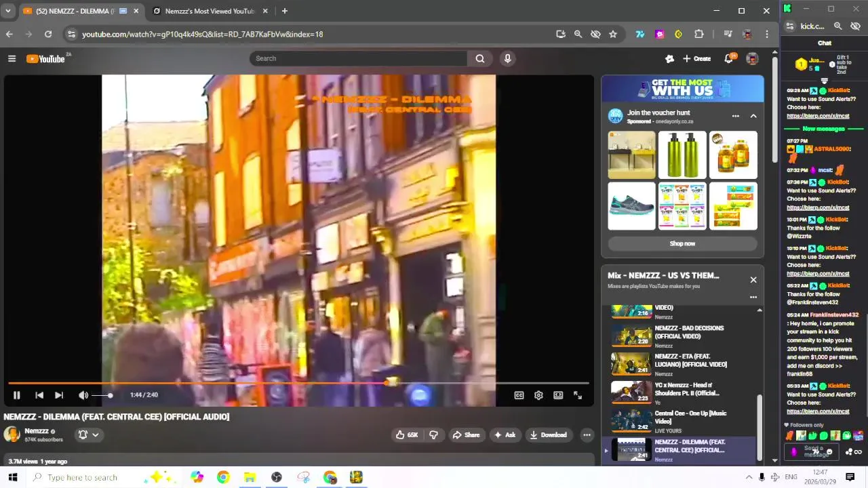Mute the video with the speaker icon
Image resolution: width=868 pixels, height=488 pixels.
(x=83, y=395)
